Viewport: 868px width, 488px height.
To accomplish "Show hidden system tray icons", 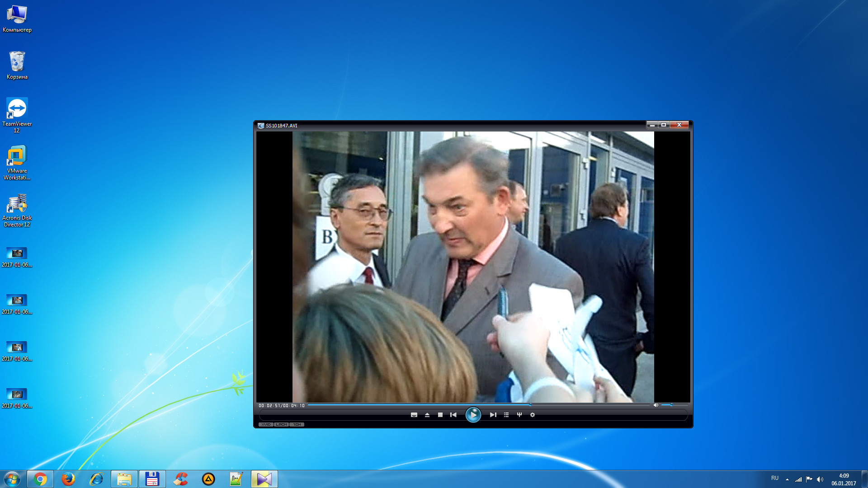I will [787, 479].
